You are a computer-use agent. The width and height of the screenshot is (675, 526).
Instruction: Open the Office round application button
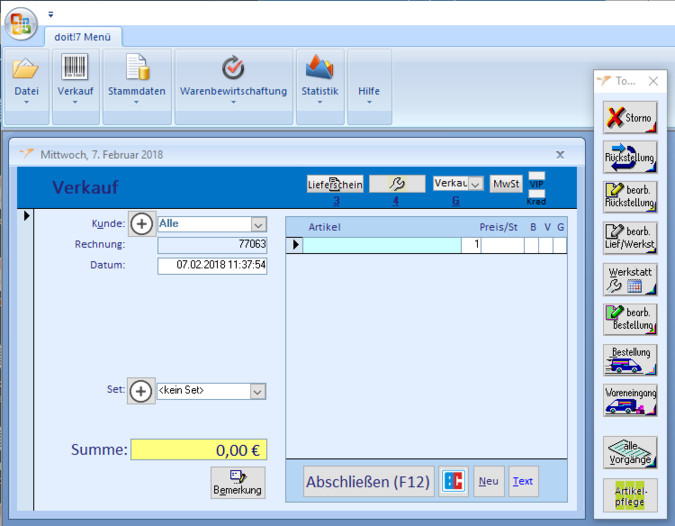(21, 24)
